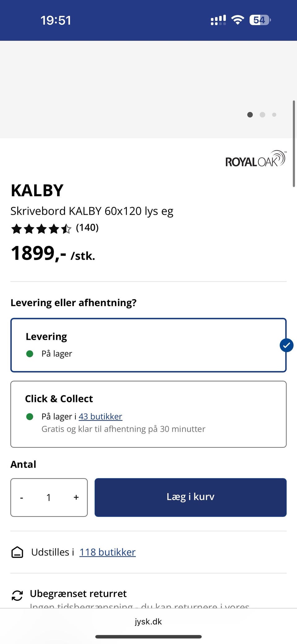This screenshot has width=297, height=644.
Task: Jump to the third image carousel dot
Action: [x=274, y=115]
